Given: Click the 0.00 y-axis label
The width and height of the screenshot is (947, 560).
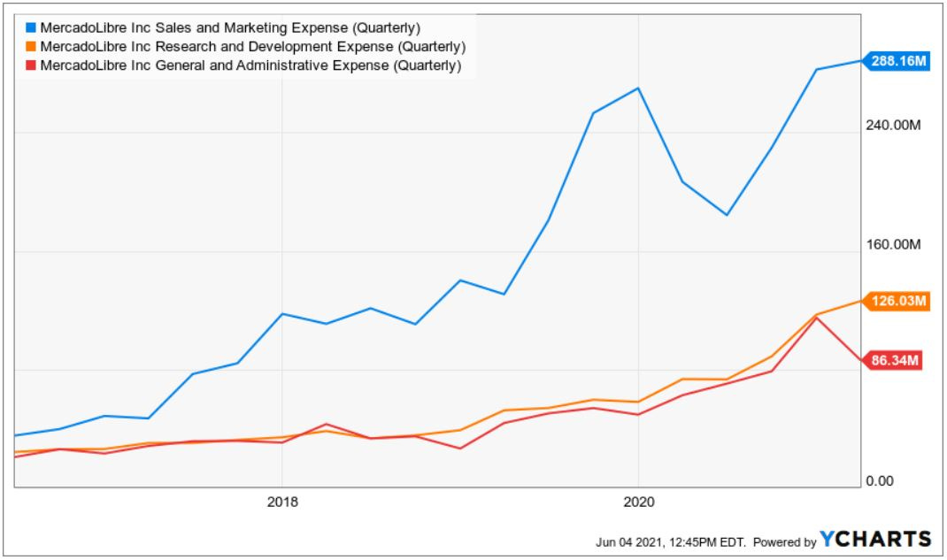Looking at the screenshot, I should tap(880, 481).
